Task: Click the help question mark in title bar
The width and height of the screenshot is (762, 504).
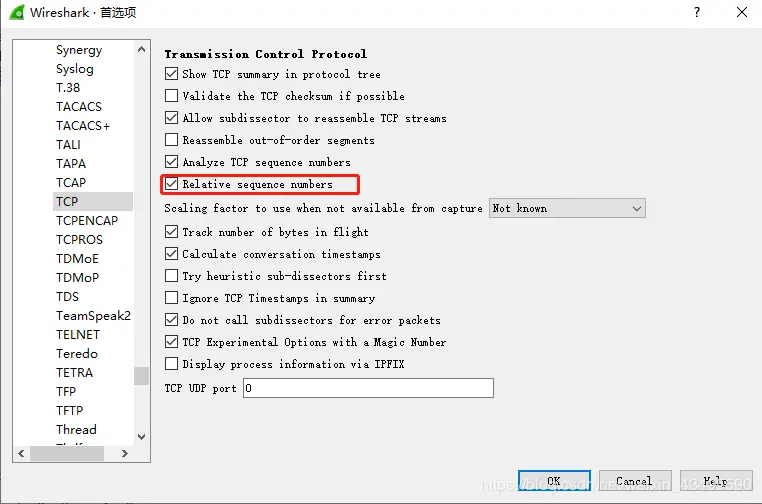Action: pos(696,12)
